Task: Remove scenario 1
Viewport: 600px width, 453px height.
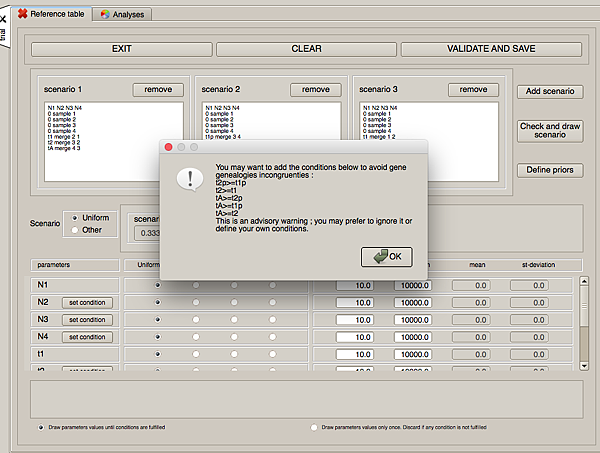Action: tap(158, 90)
